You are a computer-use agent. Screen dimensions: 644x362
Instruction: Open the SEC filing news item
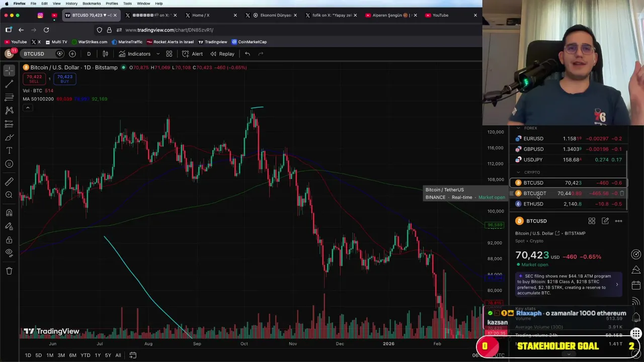point(569,285)
